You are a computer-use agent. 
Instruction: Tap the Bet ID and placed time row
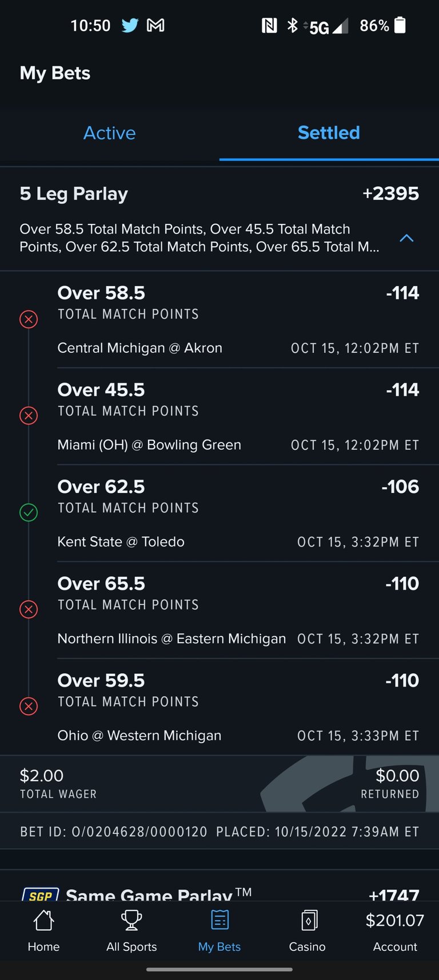click(x=219, y=832)
